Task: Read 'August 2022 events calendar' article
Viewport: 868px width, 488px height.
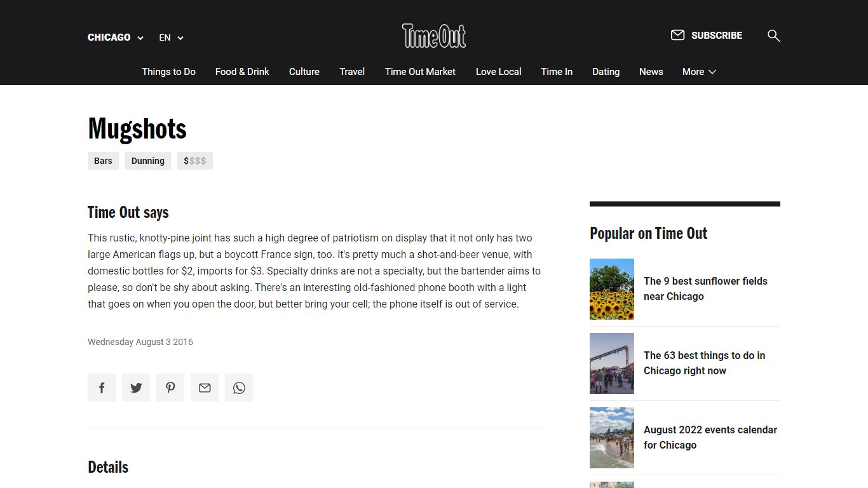Action: coord(710,437)
